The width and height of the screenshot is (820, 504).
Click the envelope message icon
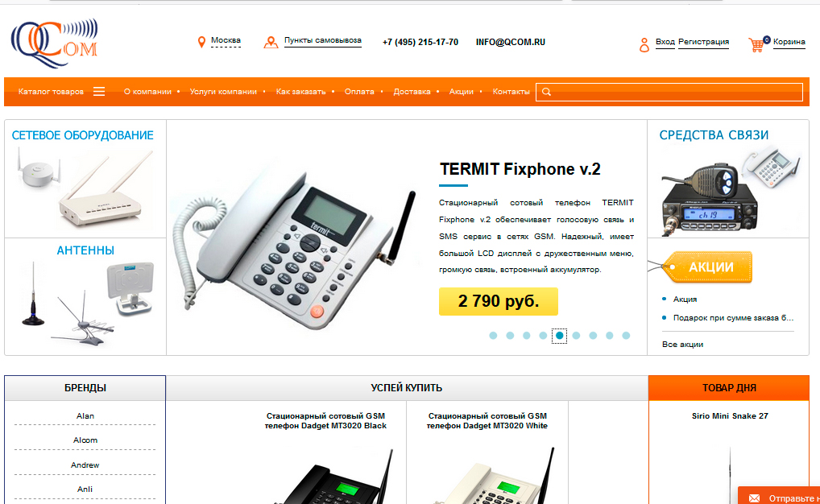(x=754, y=498)
